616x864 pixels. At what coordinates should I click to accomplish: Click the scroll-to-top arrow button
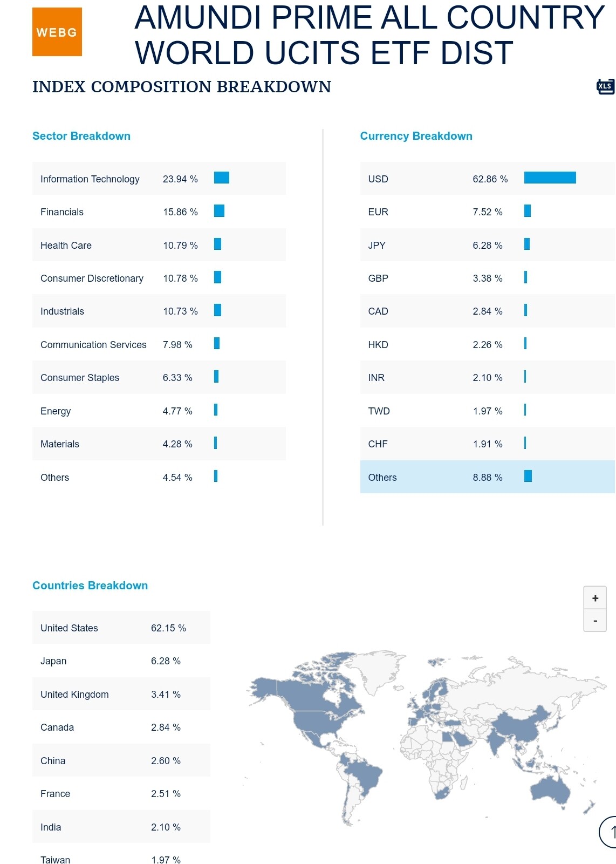(x=610, y=832)
